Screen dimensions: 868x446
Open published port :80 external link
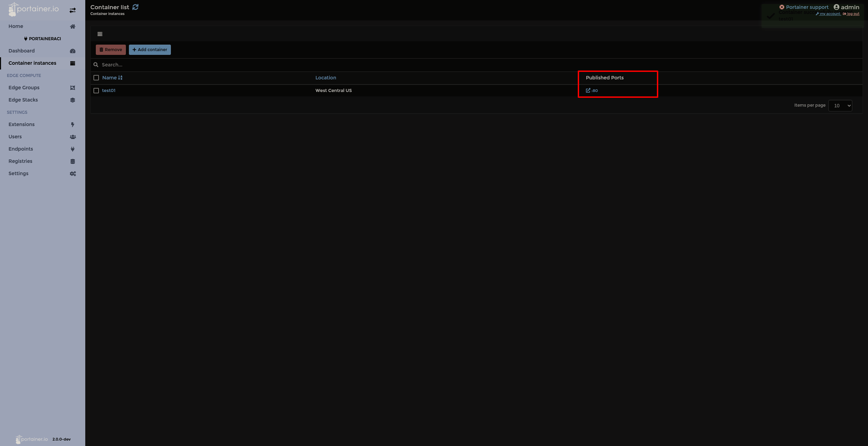[x=592, y=90]
